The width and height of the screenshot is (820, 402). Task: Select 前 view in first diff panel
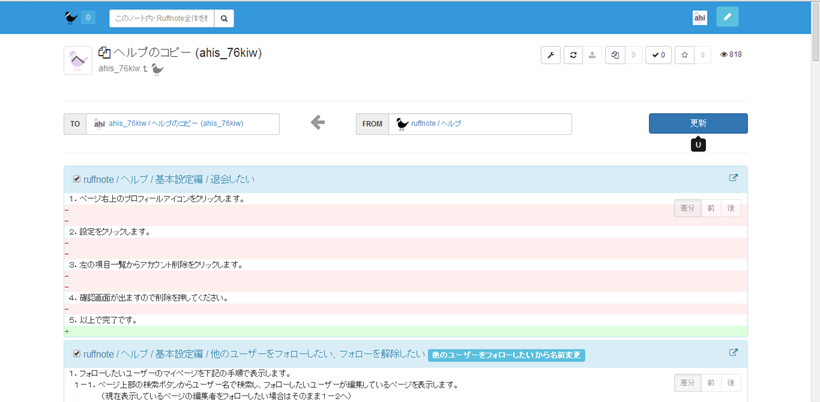click(x=710, y=208)
